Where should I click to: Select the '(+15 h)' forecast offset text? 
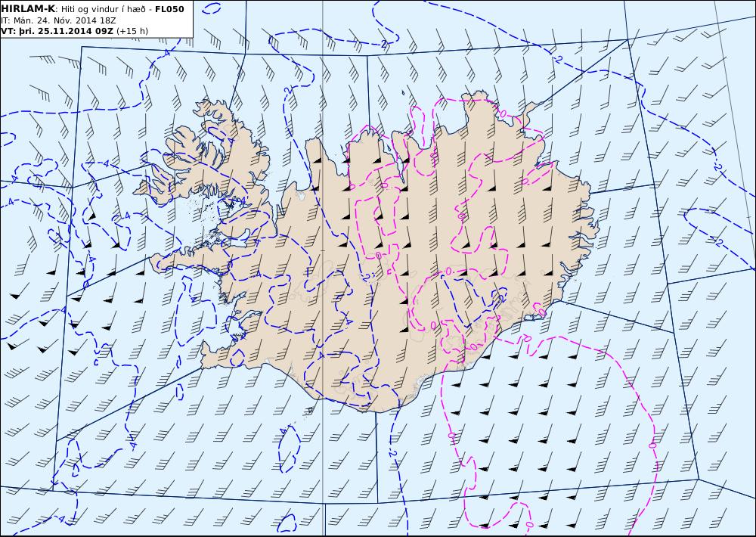point(132,31)
